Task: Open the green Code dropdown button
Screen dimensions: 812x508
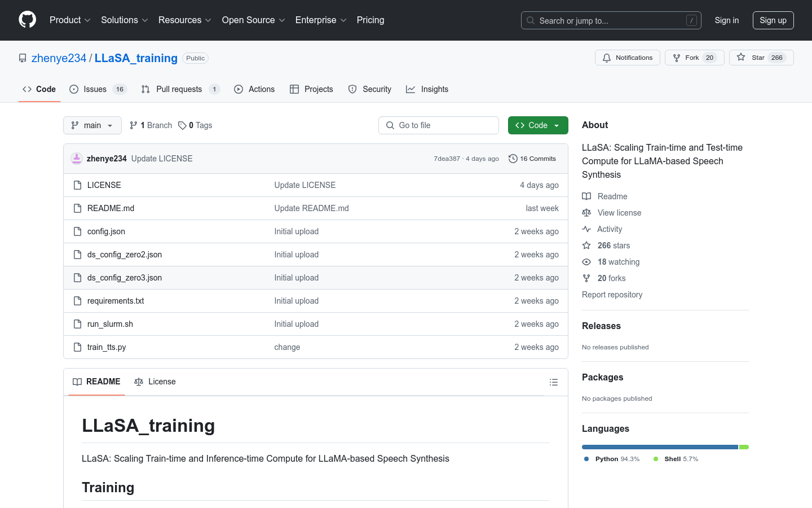Action: tap(538, 125)
